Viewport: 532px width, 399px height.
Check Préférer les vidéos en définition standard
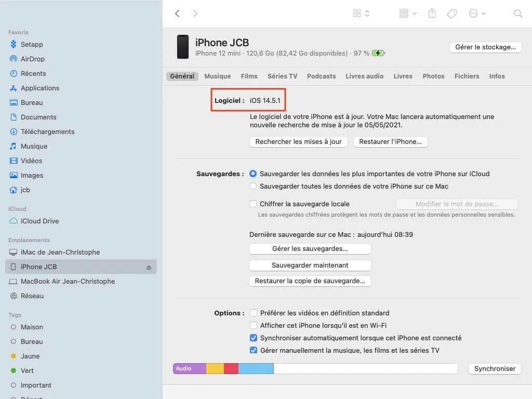pyautogui.click(x=253, y=313)
